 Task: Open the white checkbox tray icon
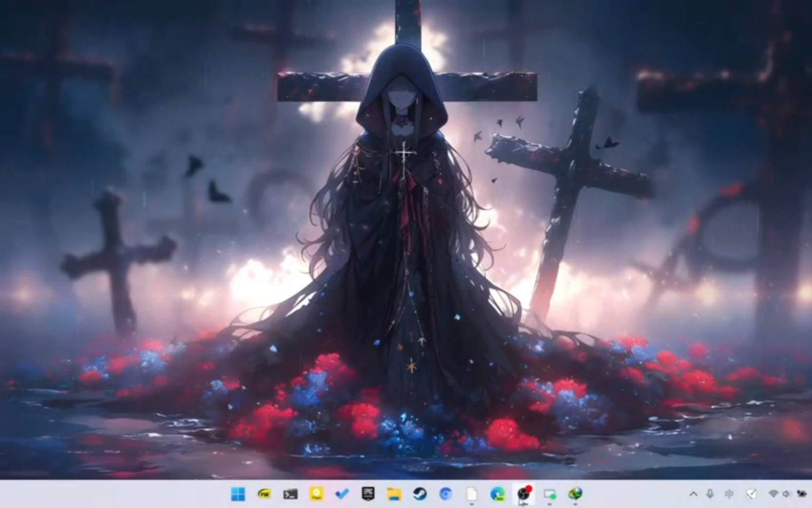point(751,494)
